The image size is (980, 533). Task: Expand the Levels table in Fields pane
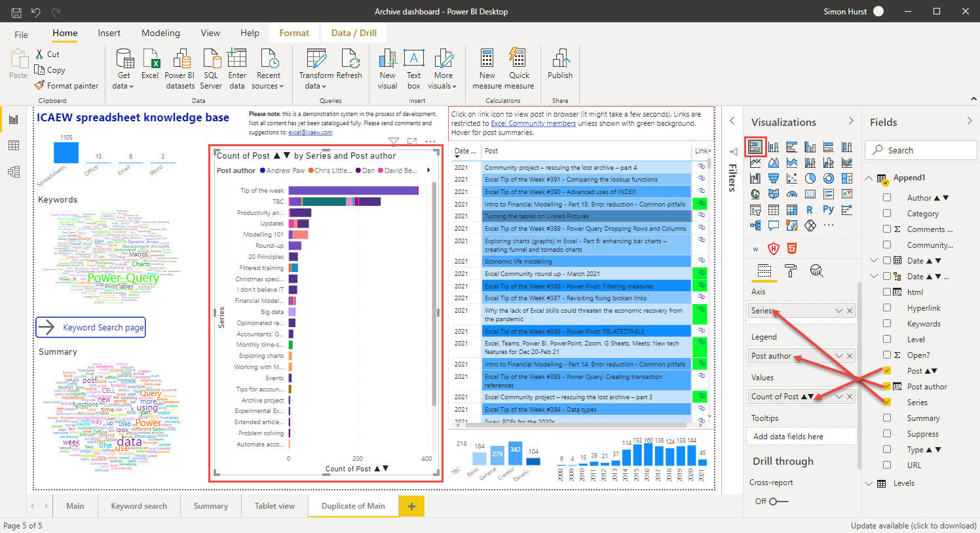tap(868, 483)
